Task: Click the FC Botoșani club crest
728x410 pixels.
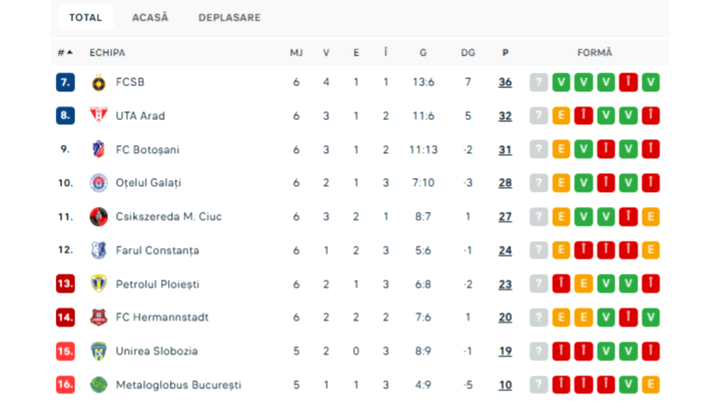Action: tap(98, 150)
